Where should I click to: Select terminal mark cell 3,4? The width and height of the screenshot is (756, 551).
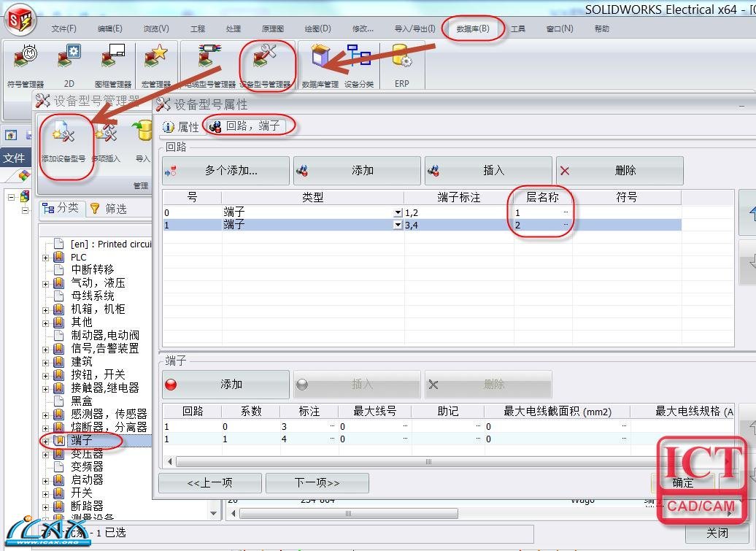click(x=458, y=225)
